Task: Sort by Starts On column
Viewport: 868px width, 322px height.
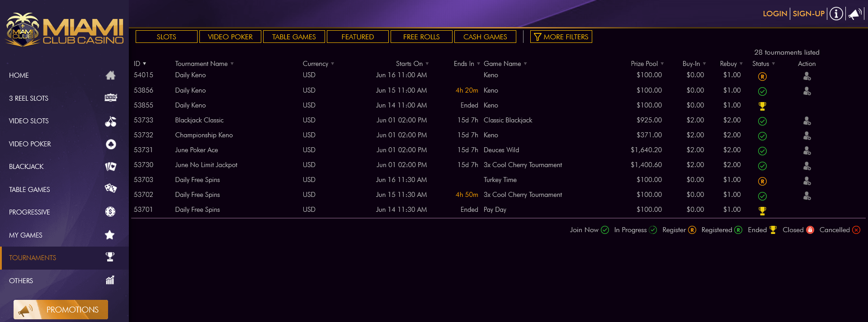Action: [412, 64]
